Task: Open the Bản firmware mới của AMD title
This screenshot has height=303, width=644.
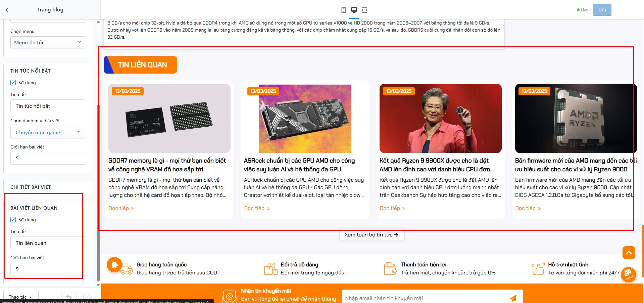Action: (576, 165)
